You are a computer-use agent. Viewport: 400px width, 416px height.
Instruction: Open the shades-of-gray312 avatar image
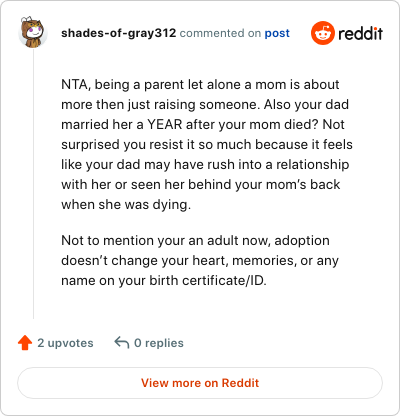click(x=33, y=32)
